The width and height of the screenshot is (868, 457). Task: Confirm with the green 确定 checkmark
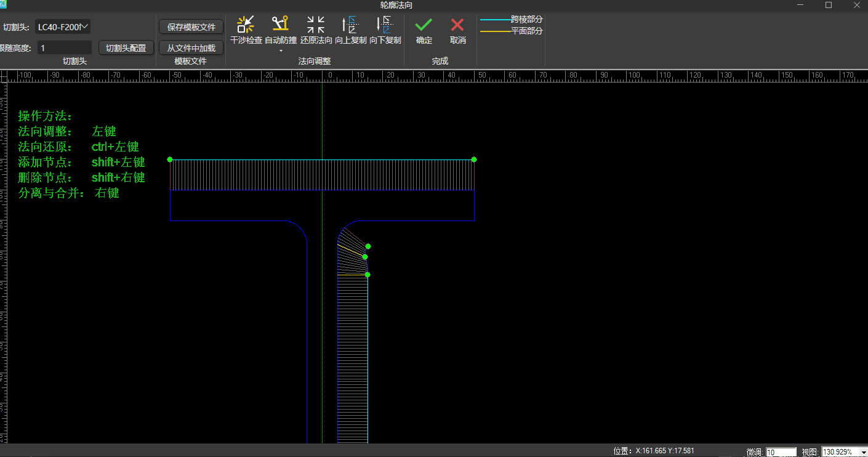click(x=424, y=30)
